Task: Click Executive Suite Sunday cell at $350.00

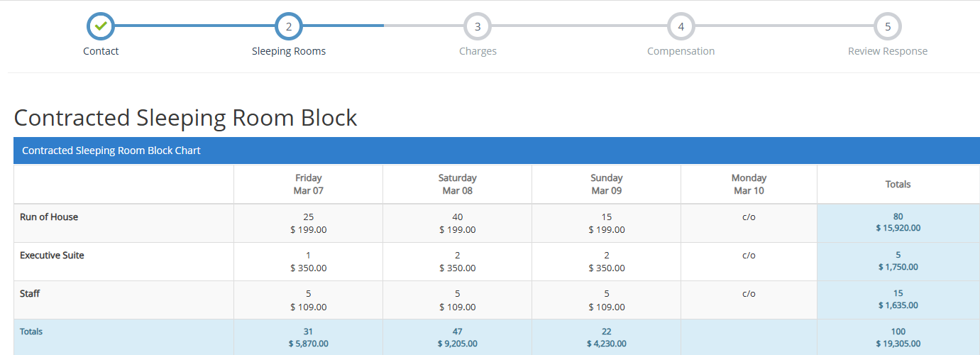Action: (x=606, y=268)
